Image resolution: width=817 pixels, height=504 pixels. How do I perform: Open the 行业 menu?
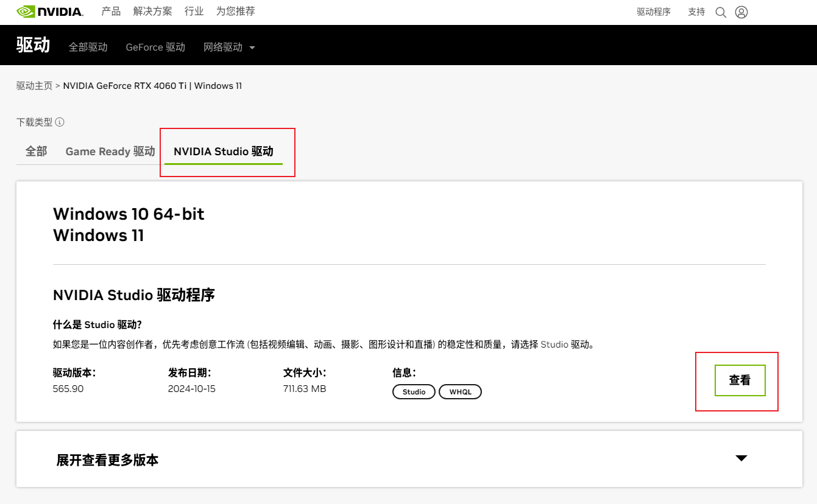(194, 12)
